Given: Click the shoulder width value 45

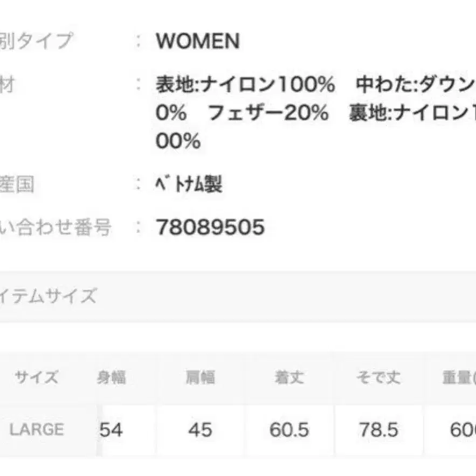Looking at the screenshot, I should tap(200, 430).
